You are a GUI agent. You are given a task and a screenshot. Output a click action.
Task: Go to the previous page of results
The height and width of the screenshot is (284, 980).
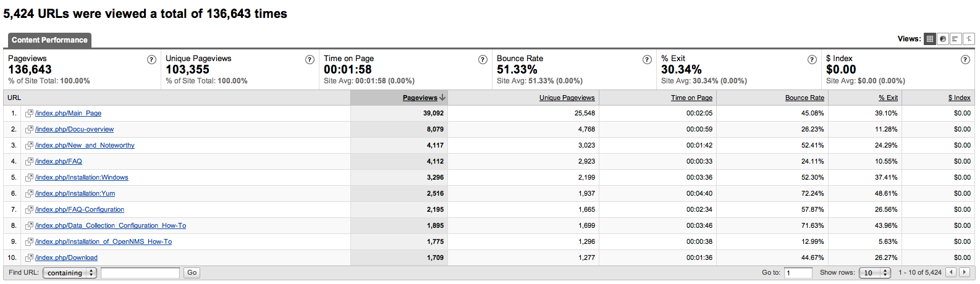pos(951,272)
